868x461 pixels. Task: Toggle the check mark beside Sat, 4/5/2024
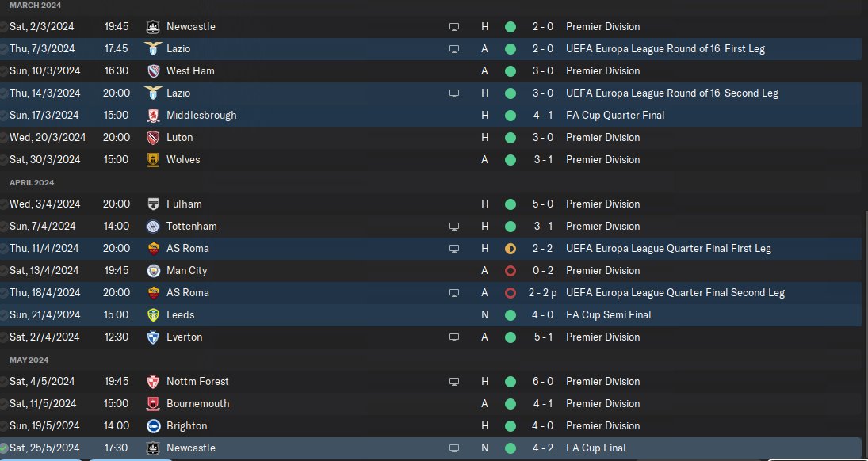pyautogui.click(x=4, y=382)
